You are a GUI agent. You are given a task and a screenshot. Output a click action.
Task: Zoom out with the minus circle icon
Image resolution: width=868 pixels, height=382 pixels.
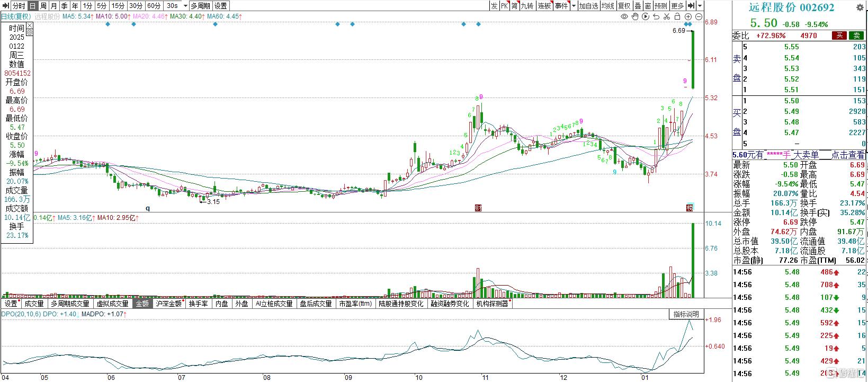click(699, 16)
